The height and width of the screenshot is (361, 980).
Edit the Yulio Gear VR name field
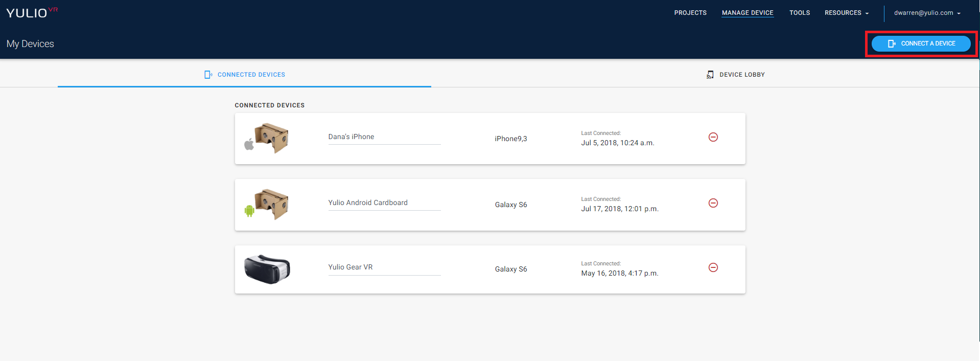[384, 267]
